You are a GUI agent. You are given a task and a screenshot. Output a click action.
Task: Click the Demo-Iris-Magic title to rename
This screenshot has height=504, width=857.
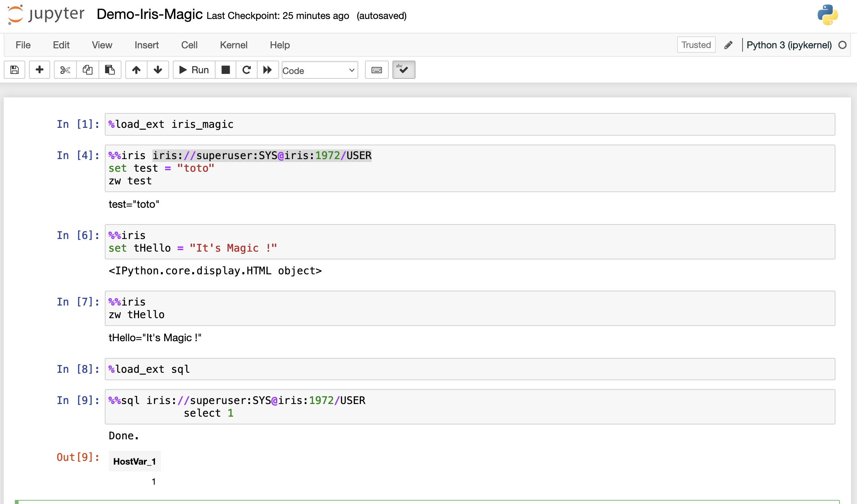(x=149, y=15)
